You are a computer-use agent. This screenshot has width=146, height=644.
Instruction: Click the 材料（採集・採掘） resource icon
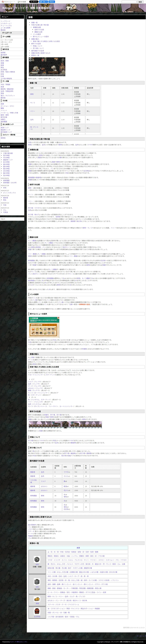point(37,560)
